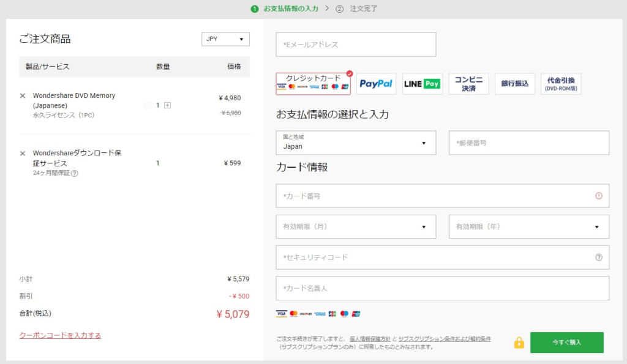Click 永久ライセンス（1PC） license text

64,115
